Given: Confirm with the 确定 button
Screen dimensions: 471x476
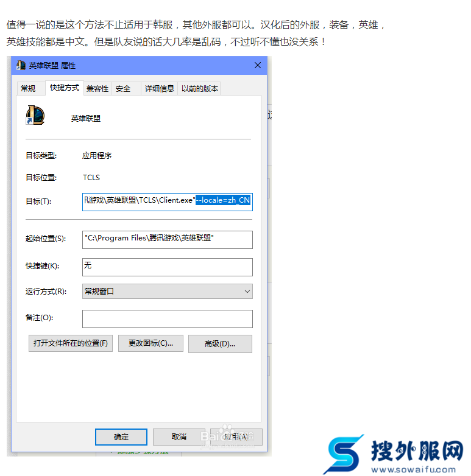Looking at the screenshot, I should [121, 437].
